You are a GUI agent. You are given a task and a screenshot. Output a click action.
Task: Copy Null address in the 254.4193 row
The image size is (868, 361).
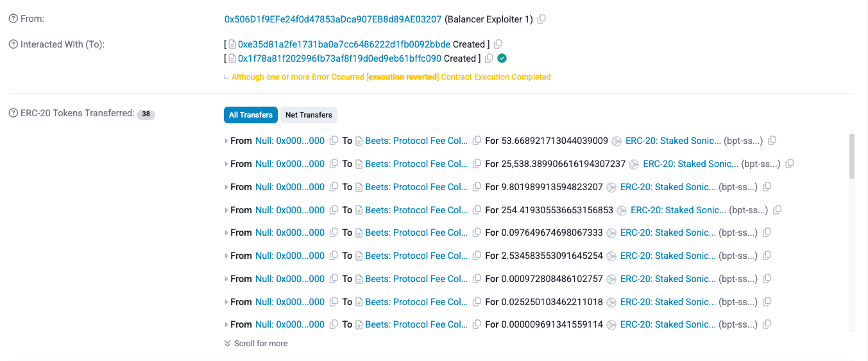pos(334,210)
